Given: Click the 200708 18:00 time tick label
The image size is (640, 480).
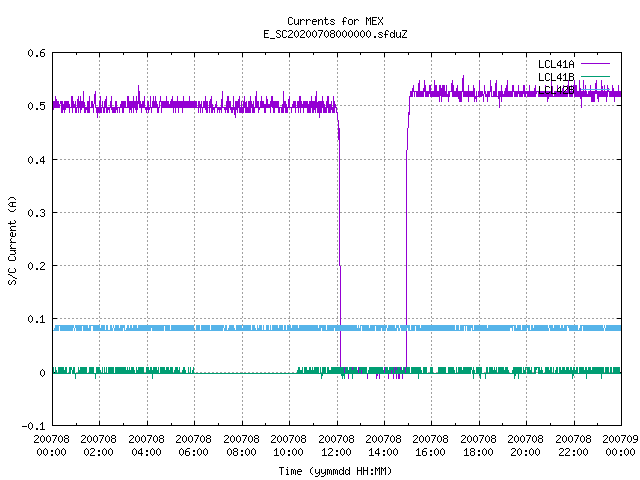Looking at the screenshot, I should click(478, 446).
